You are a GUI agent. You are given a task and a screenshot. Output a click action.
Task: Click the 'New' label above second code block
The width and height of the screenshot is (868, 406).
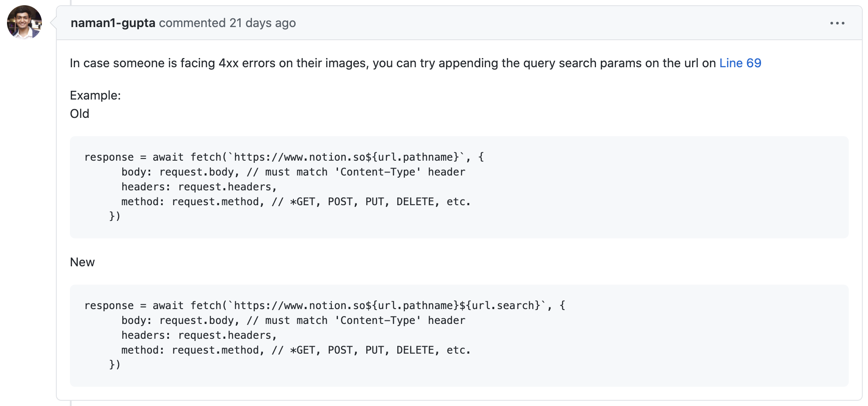tap(82, 262)
